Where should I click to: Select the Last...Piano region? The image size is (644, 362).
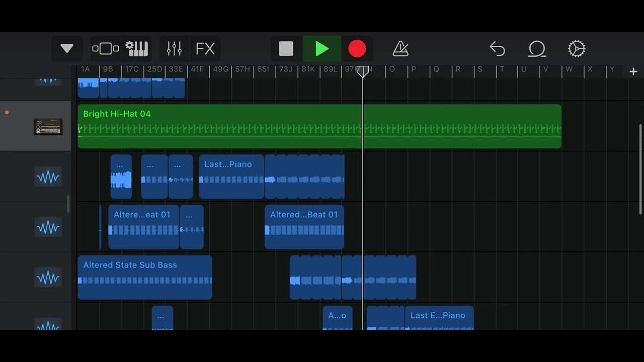point(231,176)
